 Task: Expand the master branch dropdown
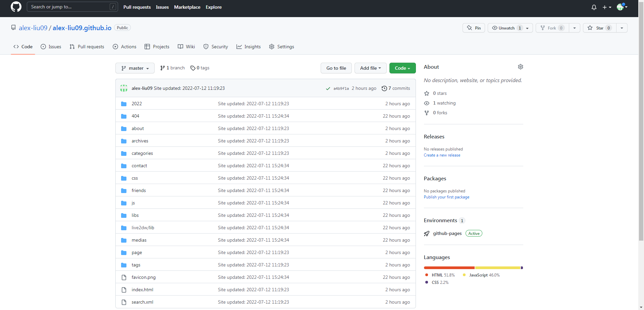point(135,68)
